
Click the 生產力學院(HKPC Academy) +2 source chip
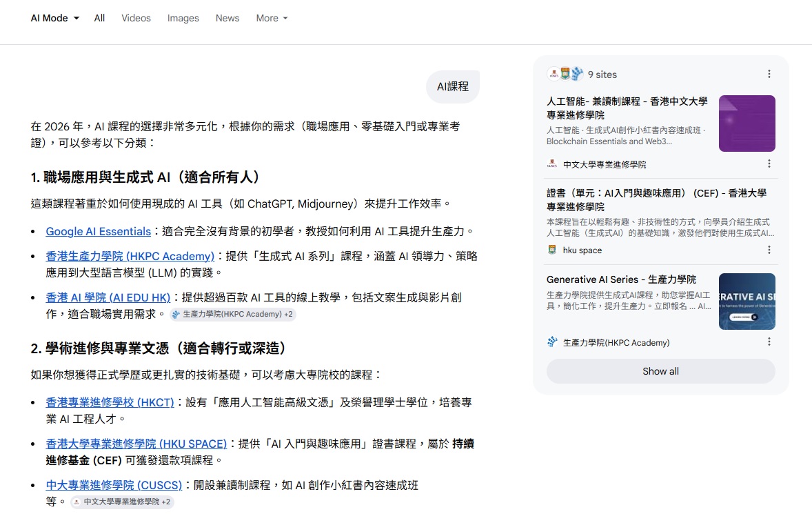coord(232,314)
